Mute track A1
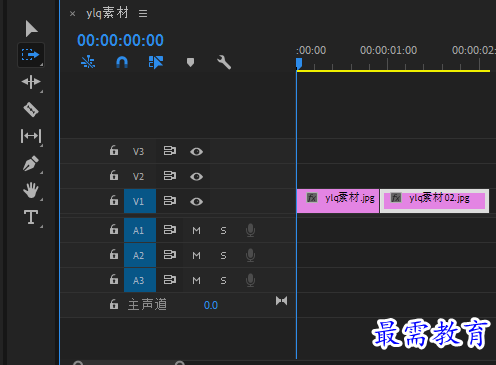 pyautogui.click(x=197, y=230)
